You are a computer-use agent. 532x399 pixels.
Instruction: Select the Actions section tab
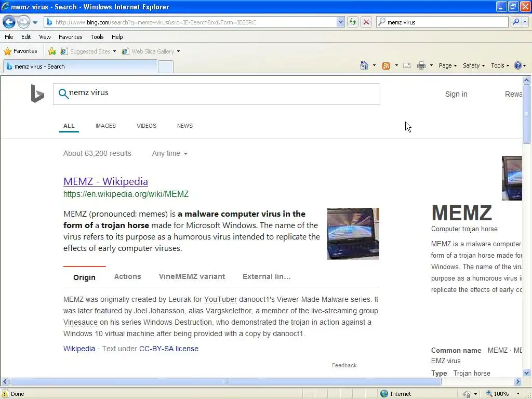tap(128, 276)
